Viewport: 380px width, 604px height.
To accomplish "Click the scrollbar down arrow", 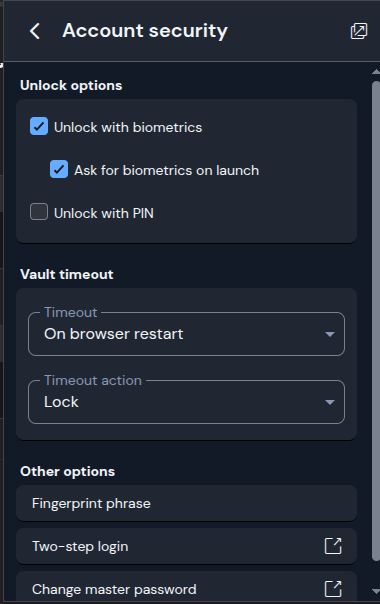I will point(376,591).
